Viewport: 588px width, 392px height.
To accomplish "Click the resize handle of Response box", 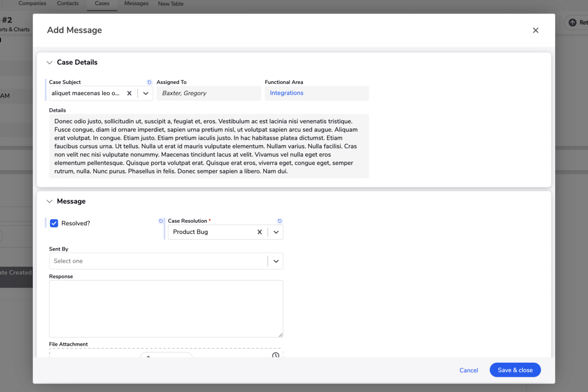I will coord(281,335).
